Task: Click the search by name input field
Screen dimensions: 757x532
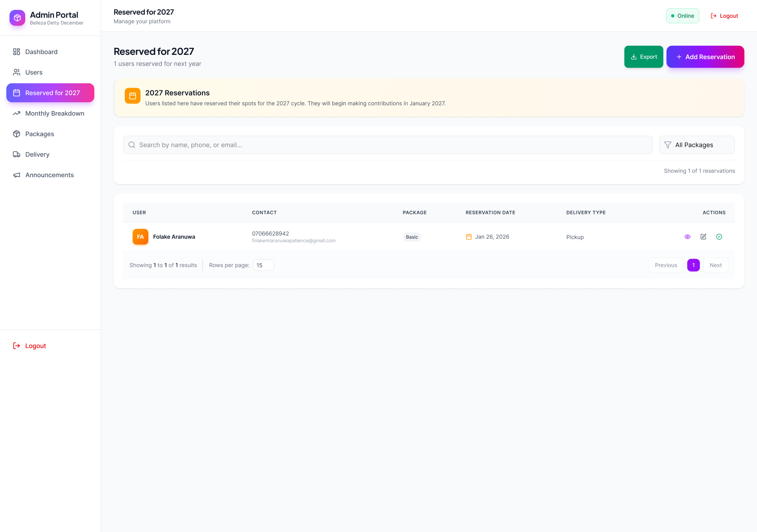Action: 391,145
